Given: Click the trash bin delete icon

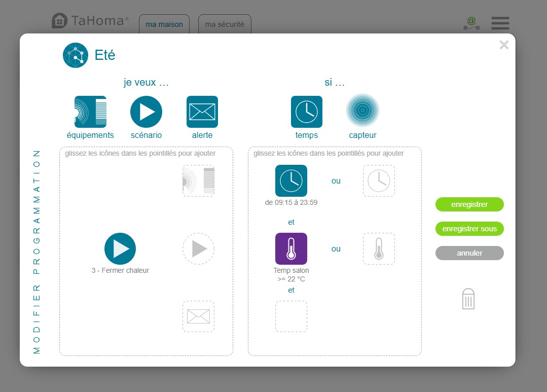Looking at the screenshot, I should pos(468,299).
